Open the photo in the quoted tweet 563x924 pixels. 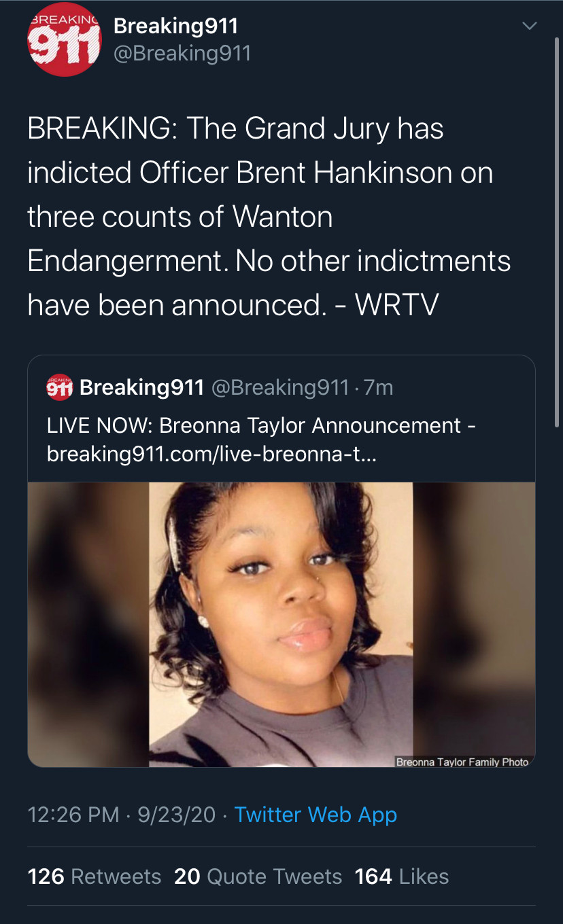(x=281, y=624)
